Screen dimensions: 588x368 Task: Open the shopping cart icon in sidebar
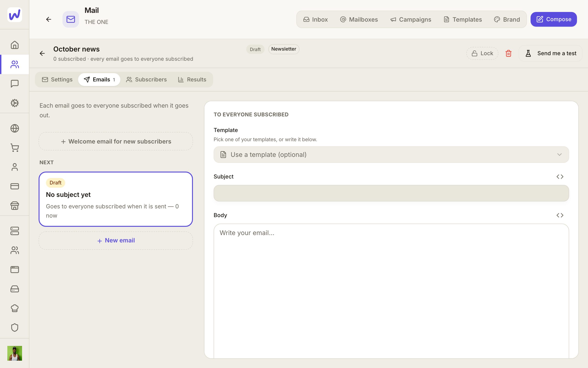pos(14,148)
